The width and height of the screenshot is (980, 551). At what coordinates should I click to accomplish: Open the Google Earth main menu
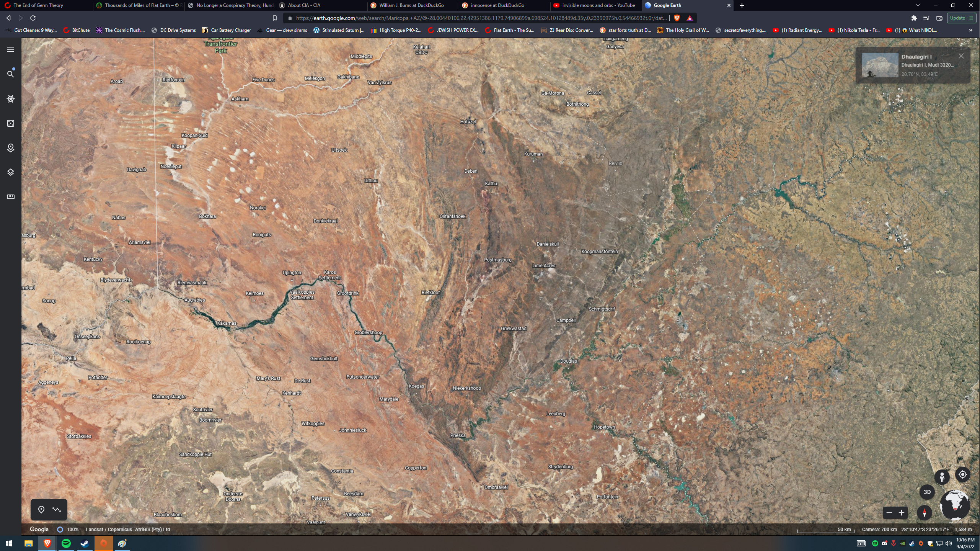tap(11, 50)
